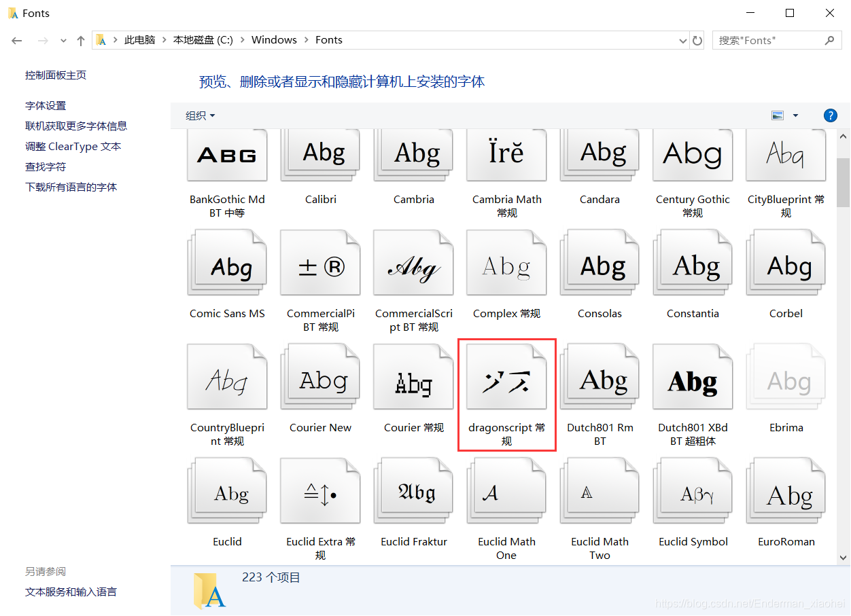Click the 此电脑 breadcrumb
The height and width of the screenshot is (616, 851).
(139, 40)
